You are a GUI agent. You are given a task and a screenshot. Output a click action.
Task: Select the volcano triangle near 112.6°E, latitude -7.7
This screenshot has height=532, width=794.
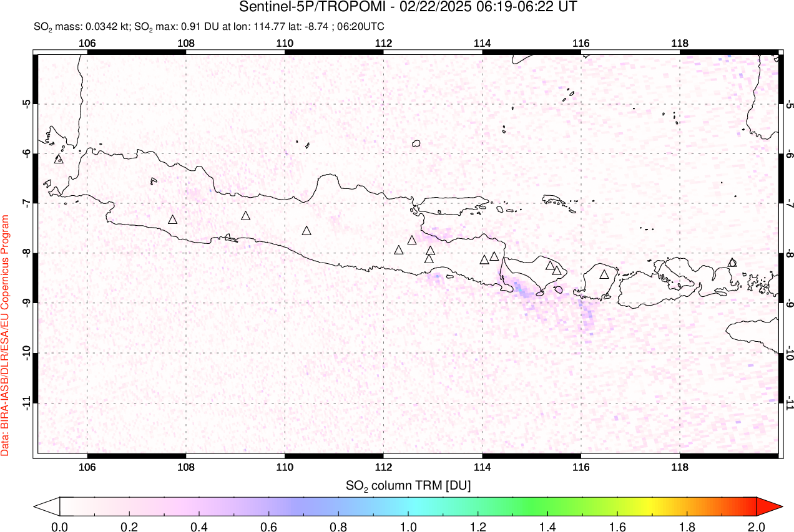(412, 240)
